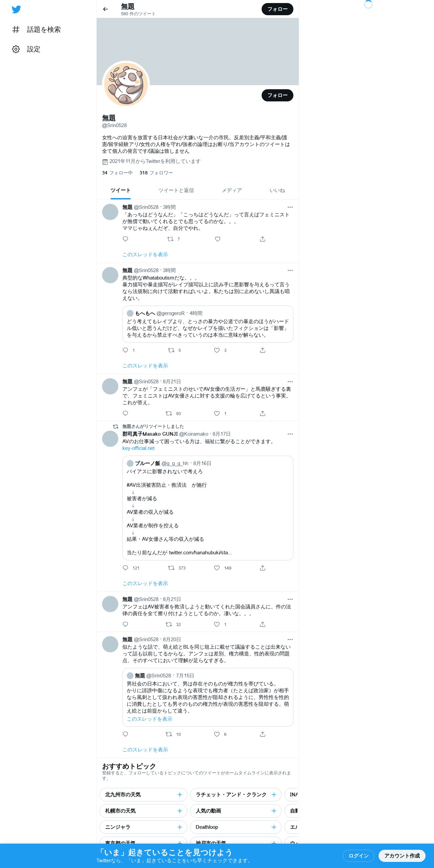Like the Whataboutism tweet with 3 likes

coord(217,350)
